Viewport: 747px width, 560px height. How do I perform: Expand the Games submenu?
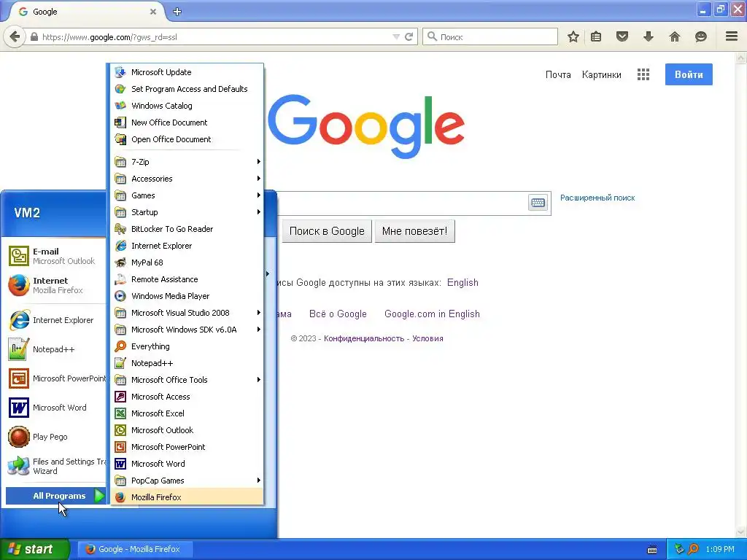pyautogui.click(x=187, y=195)
